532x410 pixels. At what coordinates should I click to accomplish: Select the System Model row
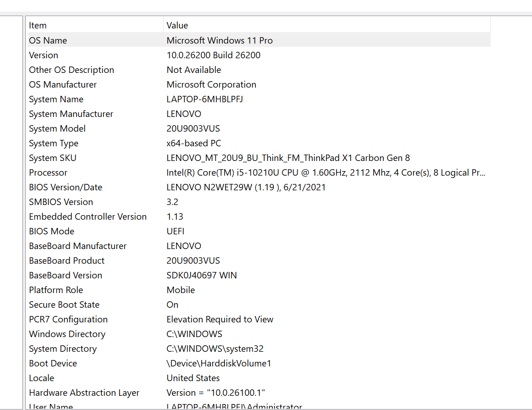[259, 128]
